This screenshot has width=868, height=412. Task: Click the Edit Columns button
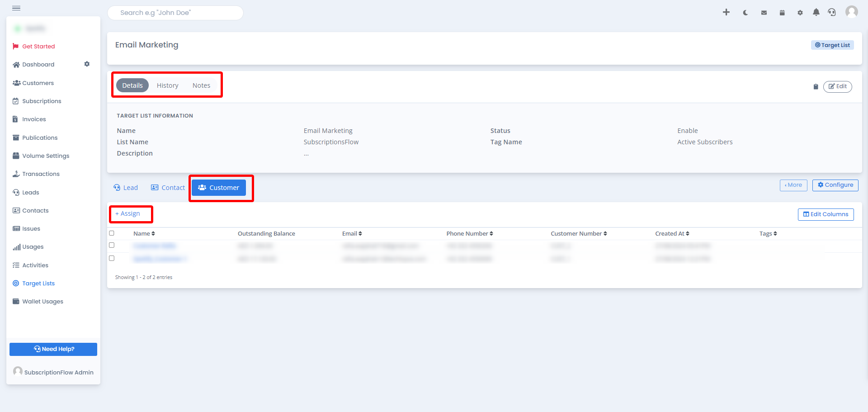pos(826,214)
